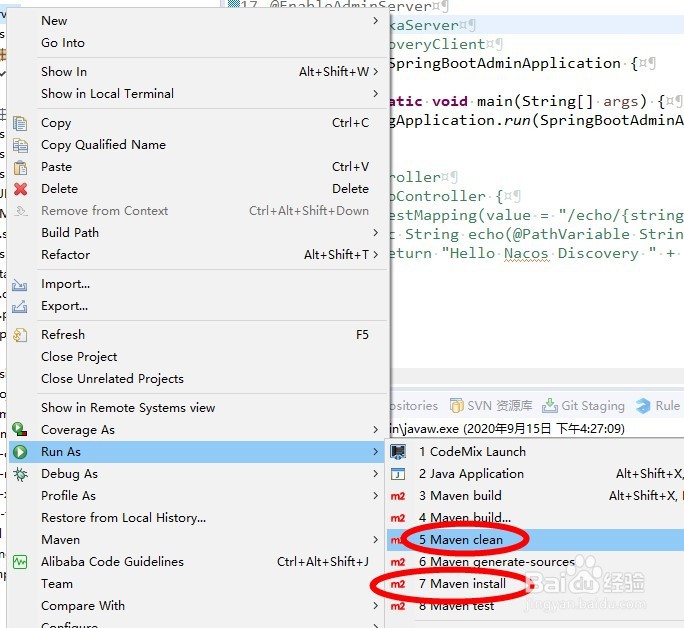684x628 pixels.
Task: Expand the Coverage As submenu arrow
Action: [376, 430]
